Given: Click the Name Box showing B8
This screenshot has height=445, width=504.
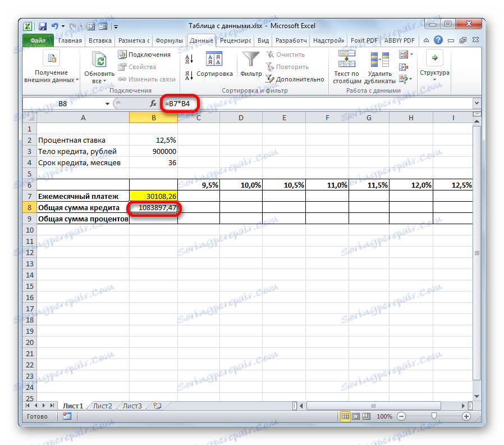Looking at the screenshot, I should click(x=63, y=103).
